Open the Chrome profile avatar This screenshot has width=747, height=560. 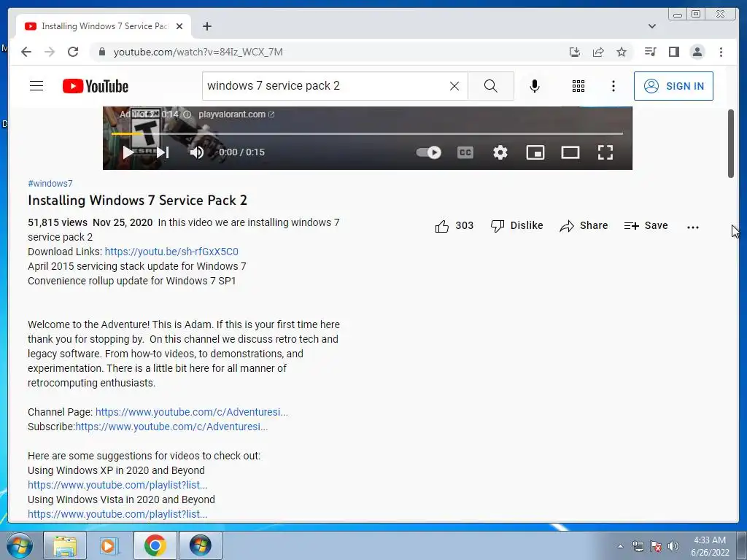pyautogui.click(x=697, y=52)
